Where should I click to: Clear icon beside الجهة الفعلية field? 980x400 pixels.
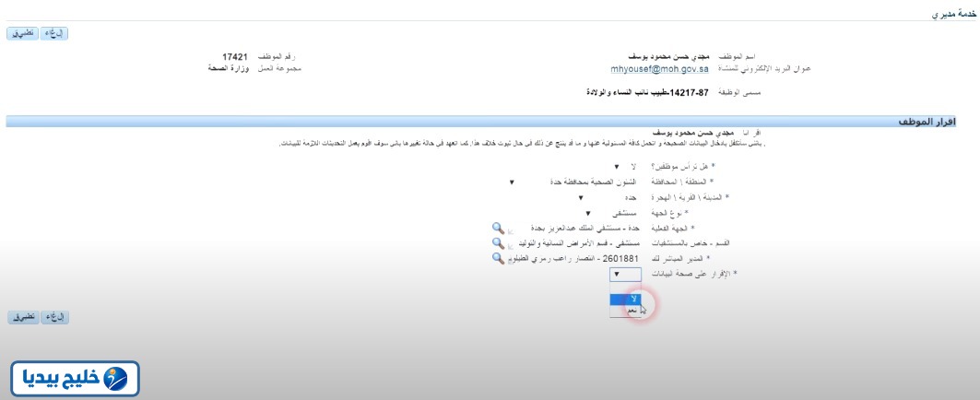coord(511,230)
